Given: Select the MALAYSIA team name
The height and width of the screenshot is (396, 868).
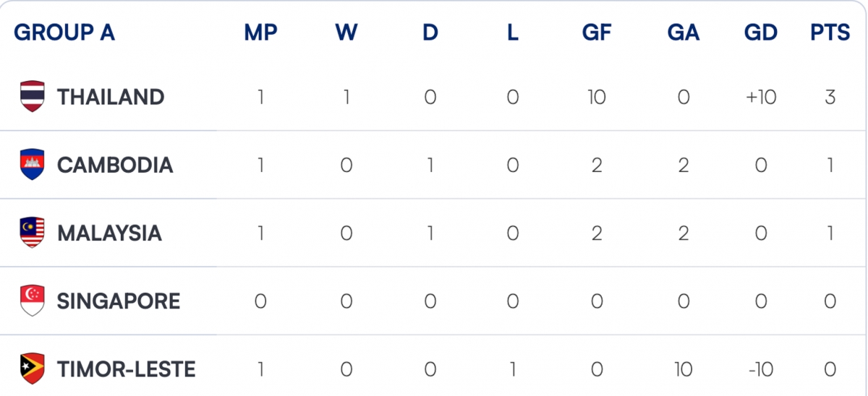Looking at the screenshot, I should pyautogui.click(x=109, y=233).
